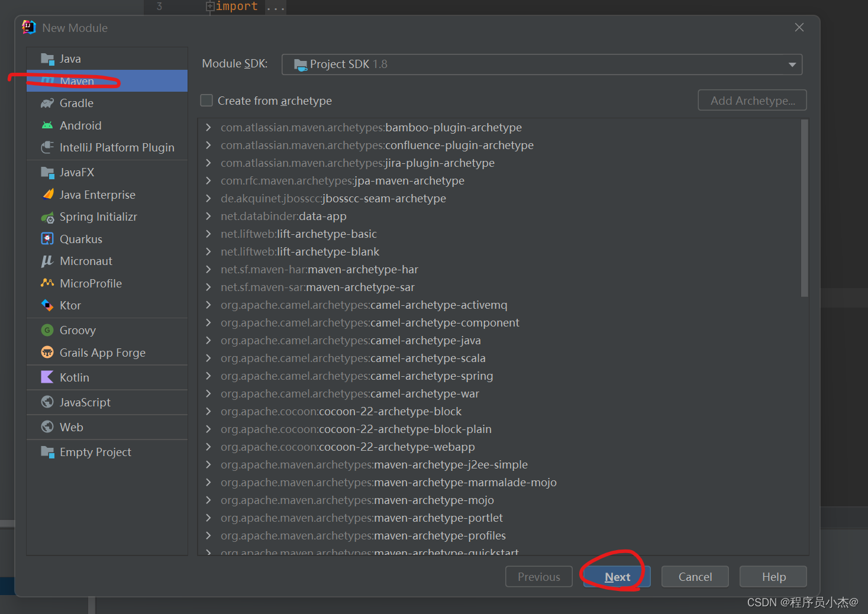Click the Gradle elephant icon
868x614 pixels.
[47, 103]
